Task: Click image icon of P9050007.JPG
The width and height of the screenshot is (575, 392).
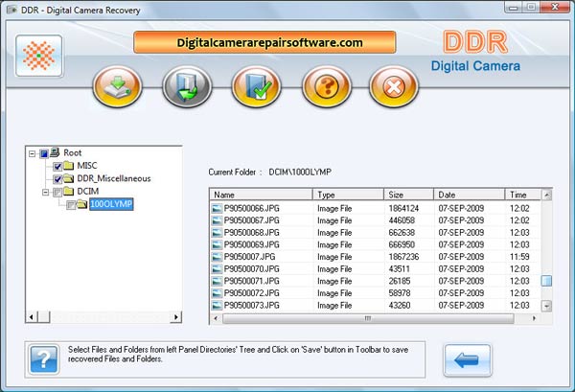Action: (218, 257)
